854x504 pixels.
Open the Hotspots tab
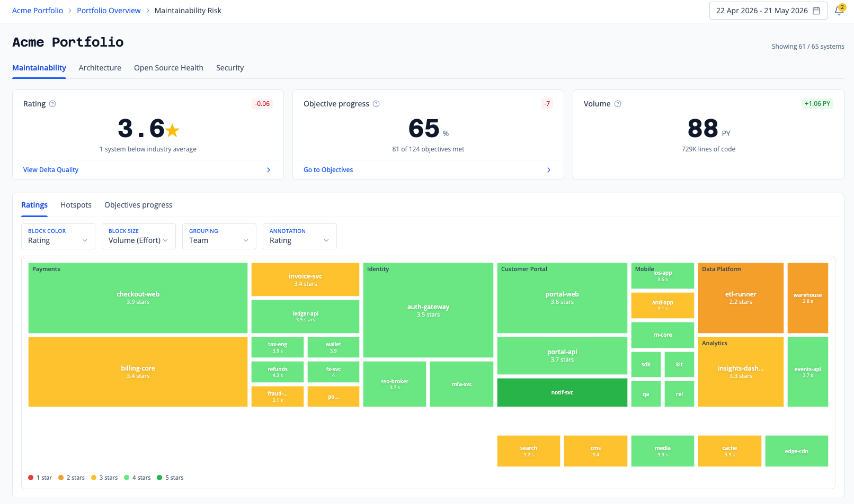(76, 205)
